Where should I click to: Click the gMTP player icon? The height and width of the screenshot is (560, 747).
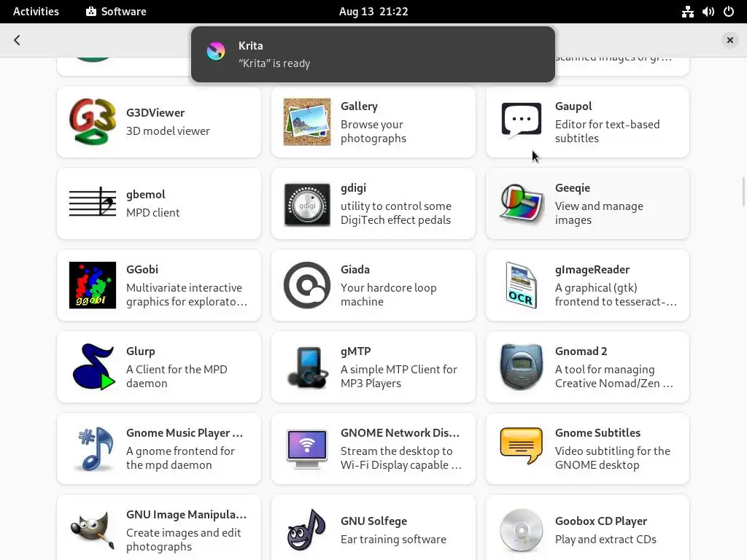point(308,367)
